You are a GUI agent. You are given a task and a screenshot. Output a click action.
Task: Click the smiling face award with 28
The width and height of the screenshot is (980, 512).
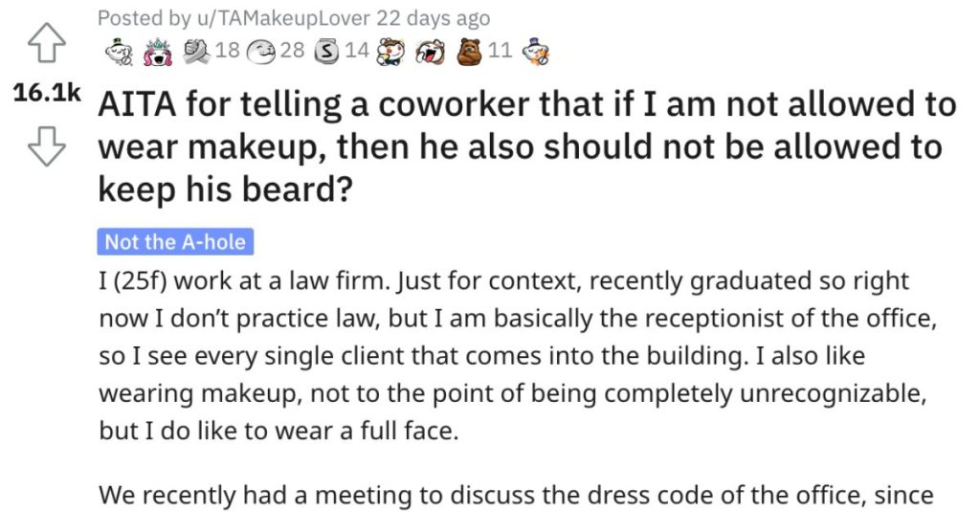click(x=261, y=51)
